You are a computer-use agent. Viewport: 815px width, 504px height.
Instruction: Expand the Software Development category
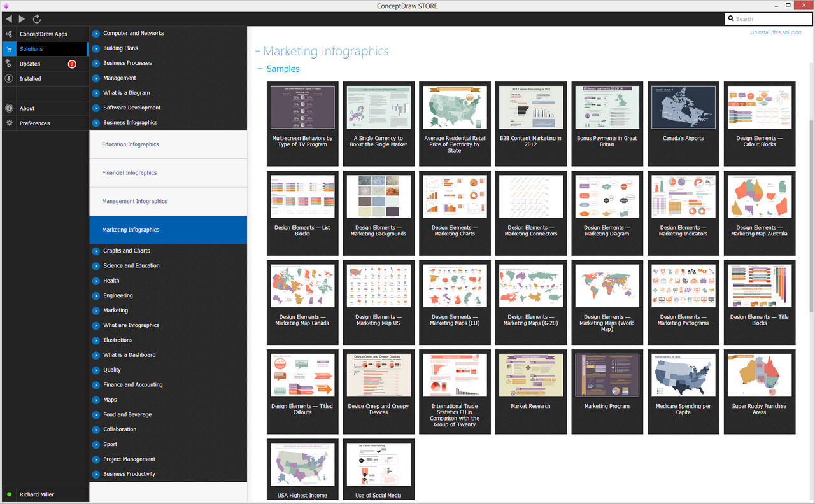pyautogui.click(x=96, y=108)
